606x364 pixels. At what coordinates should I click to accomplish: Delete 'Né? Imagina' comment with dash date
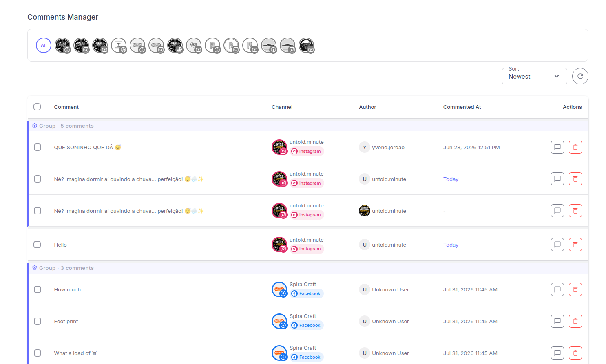575,211
